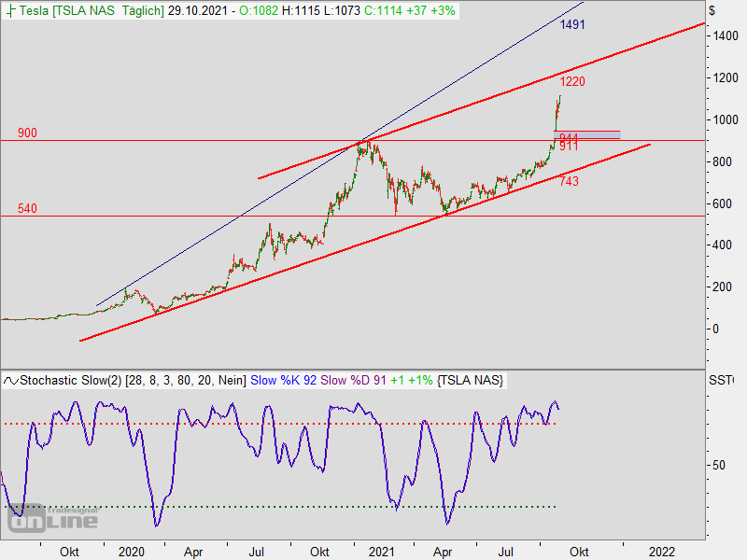Toggle the red dotted overbought line
This screenshot has height=560, width=747.
pos(280,422)
